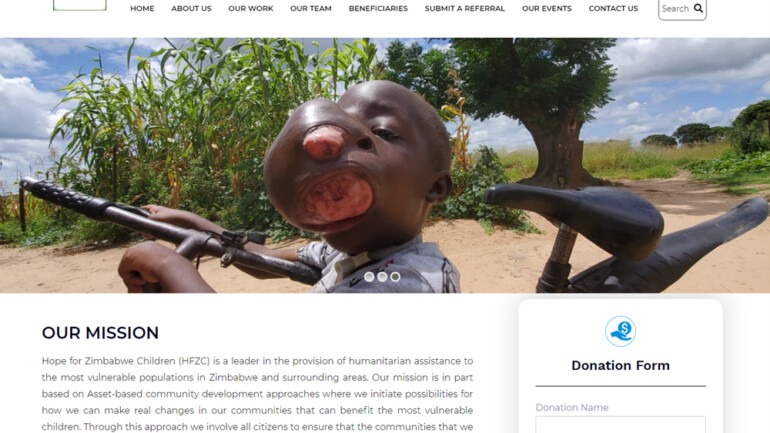This screenshot has width=770, height=433.
Task: Go to the Contact Us page
Action: 613,8
